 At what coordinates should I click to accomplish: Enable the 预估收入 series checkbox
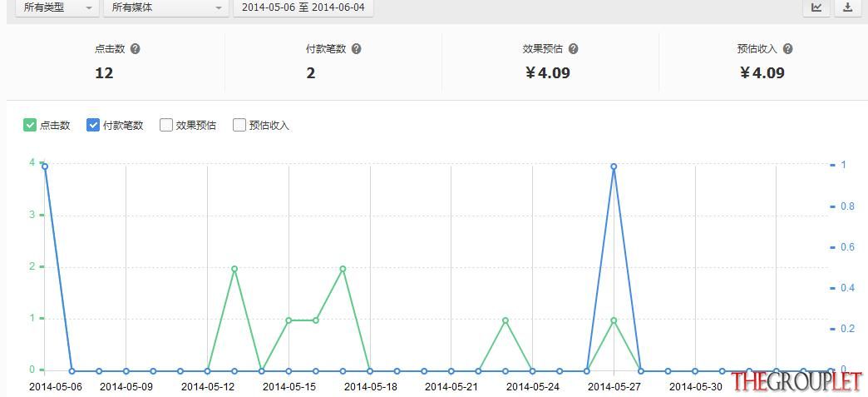coord(239,125)
